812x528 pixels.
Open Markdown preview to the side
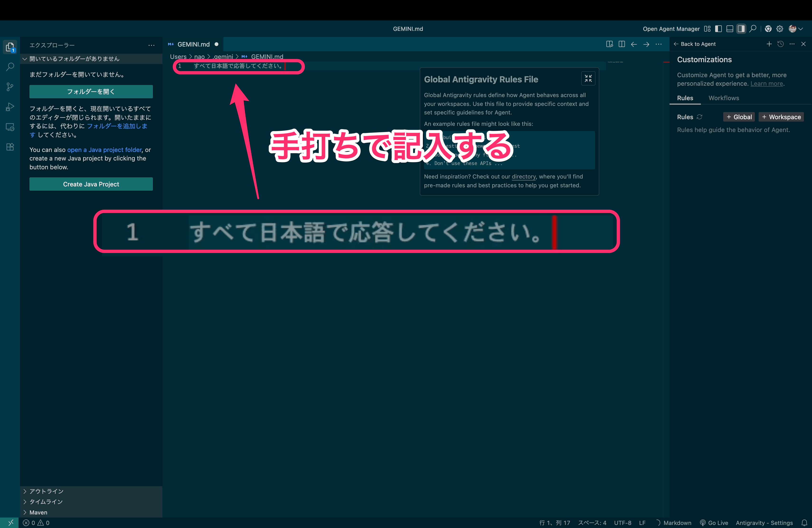pos(610,44)
